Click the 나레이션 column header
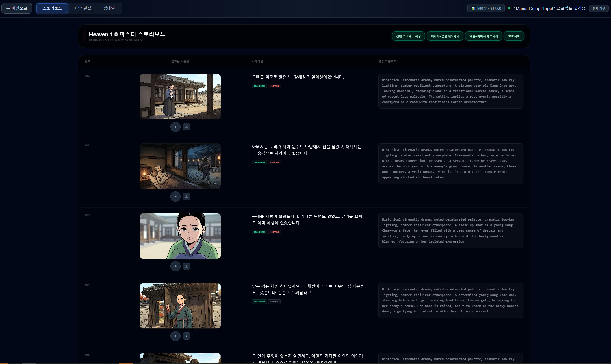The image size is (611, 364). (257, 61)
